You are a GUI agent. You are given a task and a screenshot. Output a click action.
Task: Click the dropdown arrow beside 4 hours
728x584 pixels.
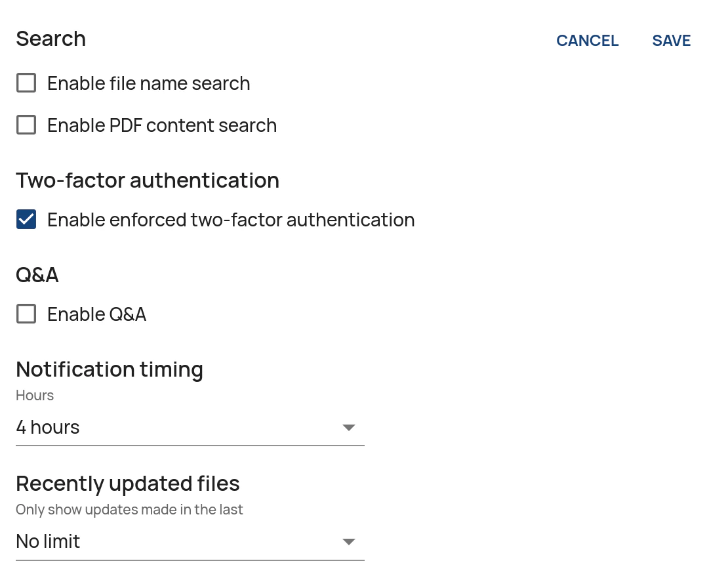click(x=349, y=427)
